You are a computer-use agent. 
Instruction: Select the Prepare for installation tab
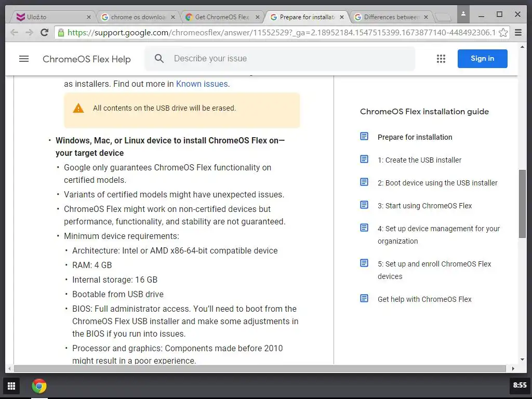pyautogui.click(x=307, y=17)
